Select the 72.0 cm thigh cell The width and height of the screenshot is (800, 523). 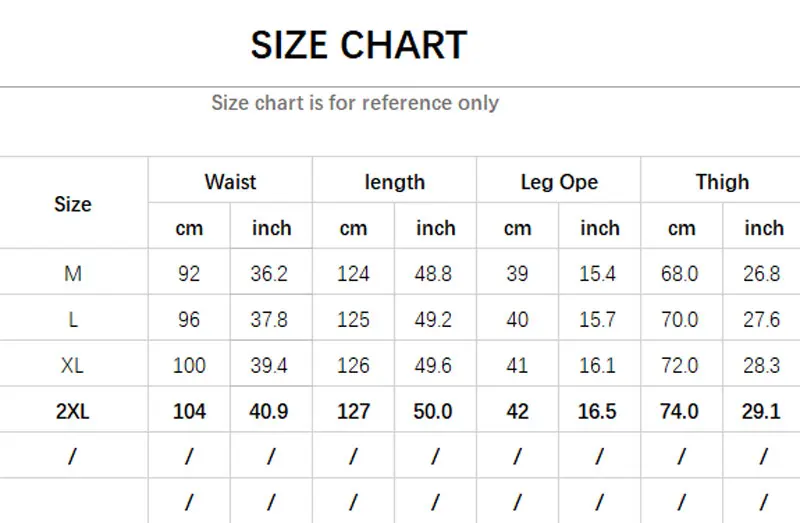pos(680,366)
